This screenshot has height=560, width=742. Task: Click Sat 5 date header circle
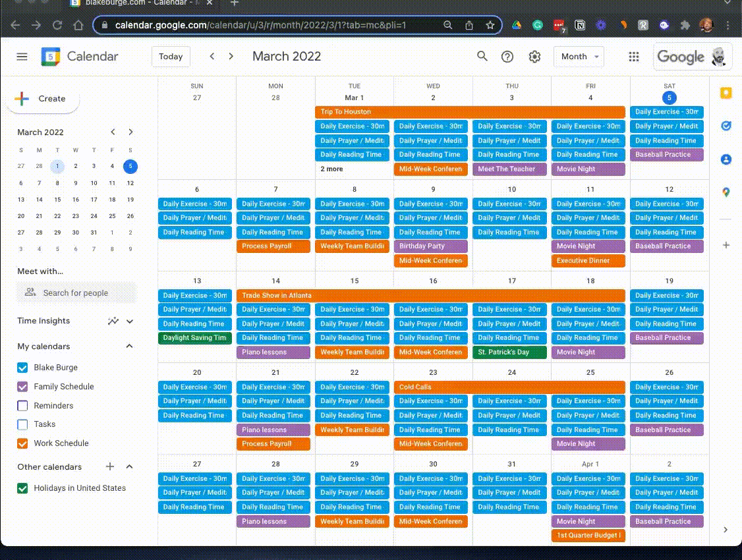(x=669, y=98)
